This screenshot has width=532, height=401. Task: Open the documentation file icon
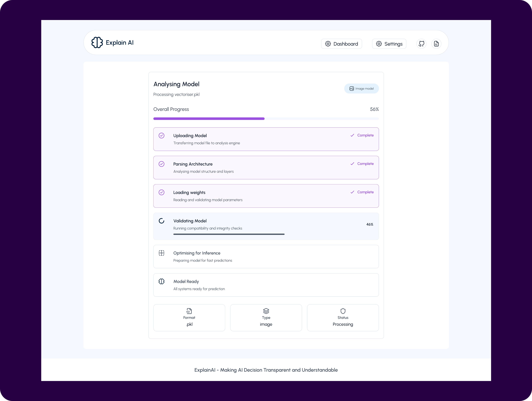[x=436, y=44]
